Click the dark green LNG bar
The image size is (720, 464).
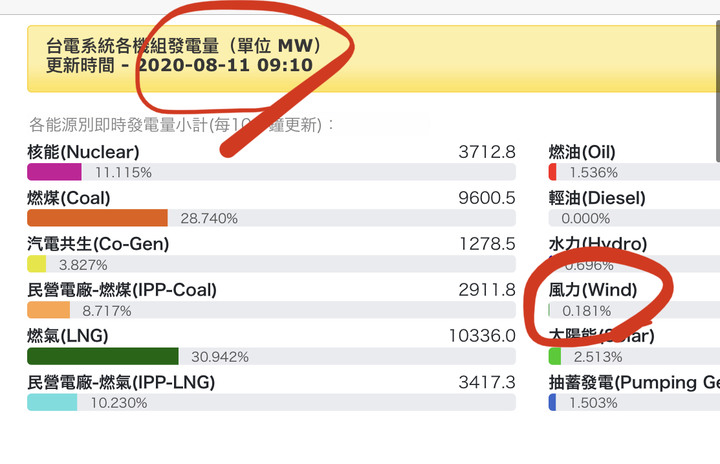click(103, 356)
